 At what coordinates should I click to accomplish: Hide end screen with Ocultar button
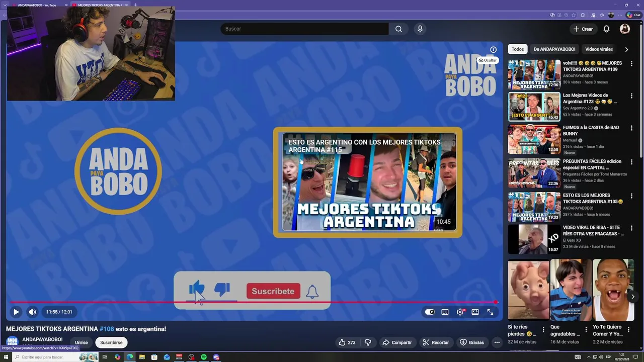(488, 60)
